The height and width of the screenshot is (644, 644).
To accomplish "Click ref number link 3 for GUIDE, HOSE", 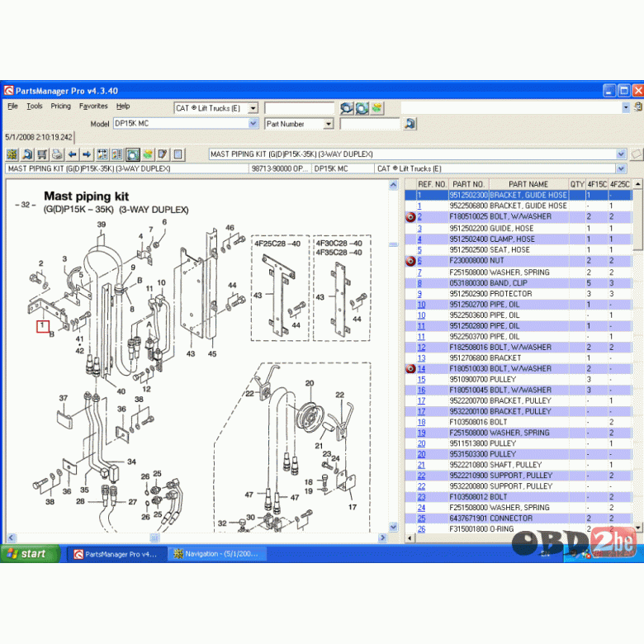I will (419, 229).
